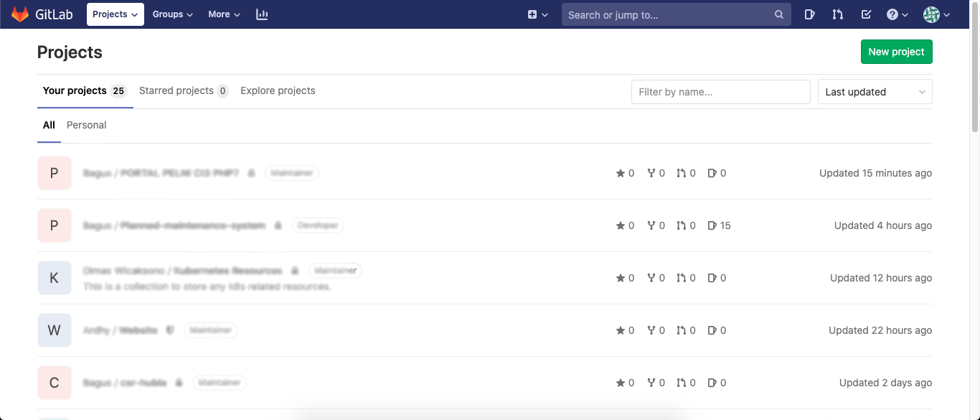Switch to the Explore projects tab
The width and height of the screenshot is (980, 420).
[278, 90]
